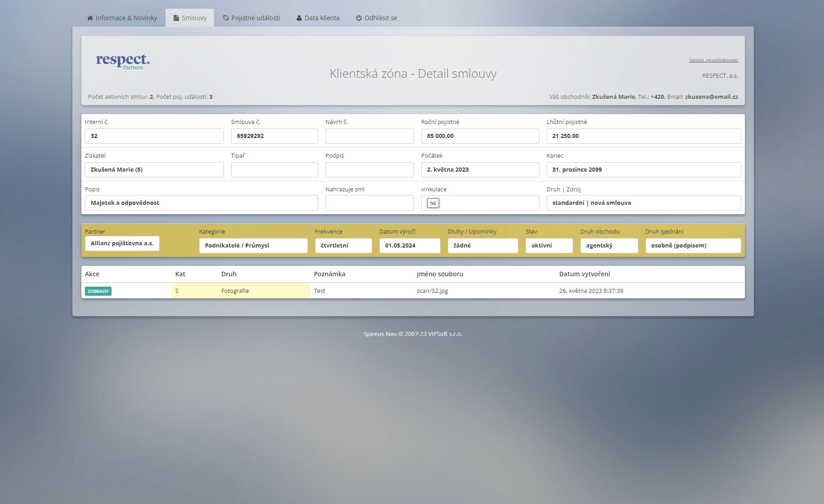824x504 pixels.
Task: Click the red NE vinkulace badge
Action: pos(433,203)
